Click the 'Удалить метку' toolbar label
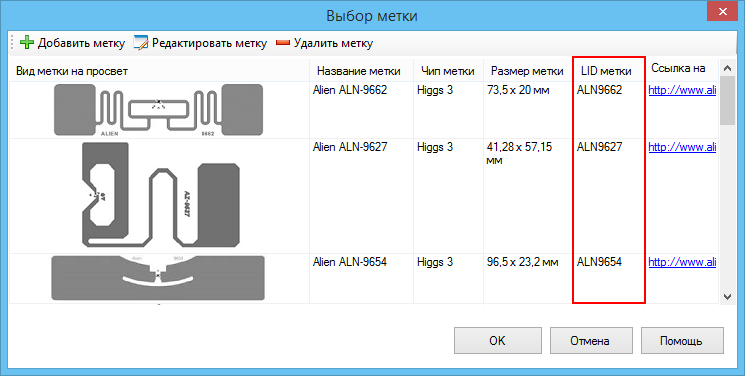The width and height of the screenshot is (745, 376). pyautogui.click(x=334, y=43)
